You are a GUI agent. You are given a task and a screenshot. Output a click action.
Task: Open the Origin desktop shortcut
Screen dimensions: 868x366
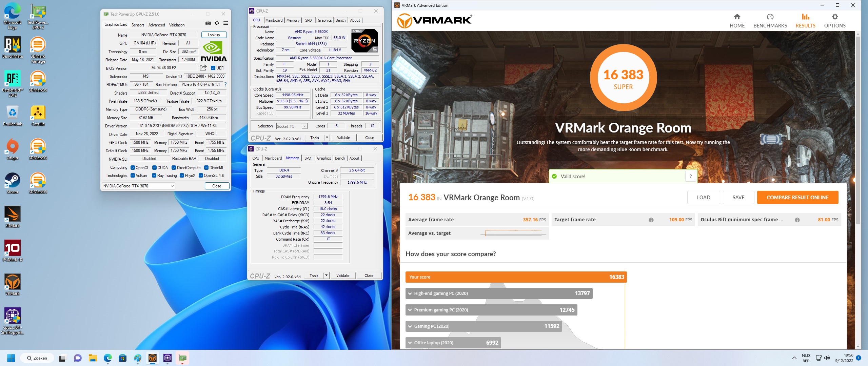(12, 149)
